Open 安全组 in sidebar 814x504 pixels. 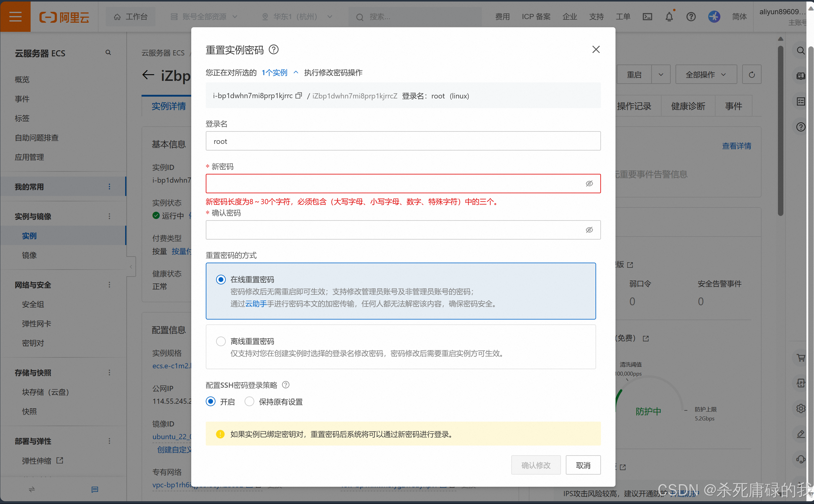pyautogui.click(x=33, y=304)
